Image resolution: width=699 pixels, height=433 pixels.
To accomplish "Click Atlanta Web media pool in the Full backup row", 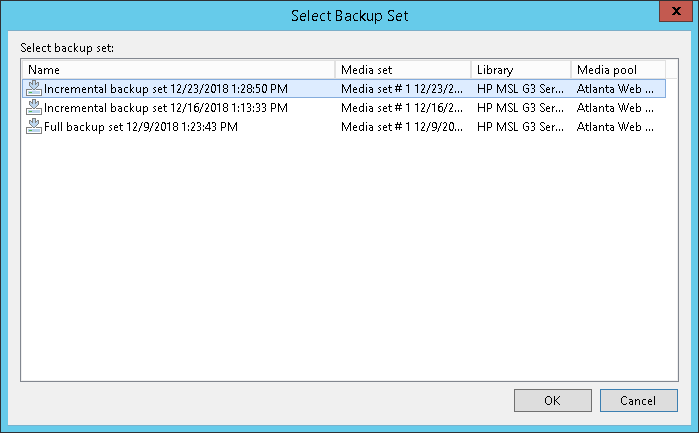I will 615,127.
